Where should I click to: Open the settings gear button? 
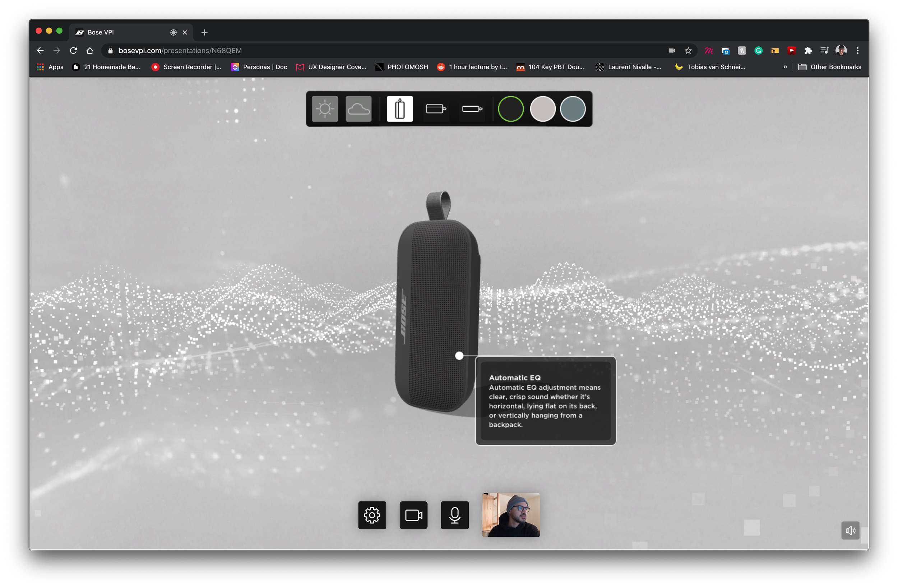(372, 515)
